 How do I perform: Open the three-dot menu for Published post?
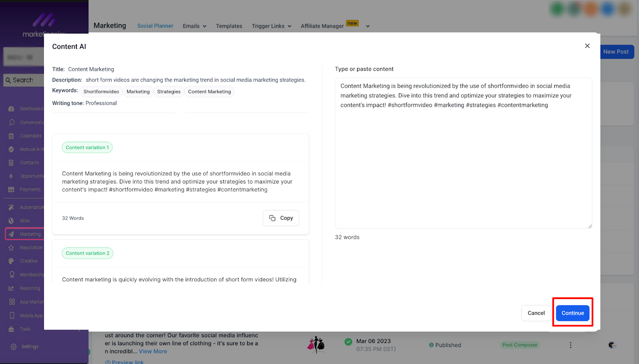570,345
